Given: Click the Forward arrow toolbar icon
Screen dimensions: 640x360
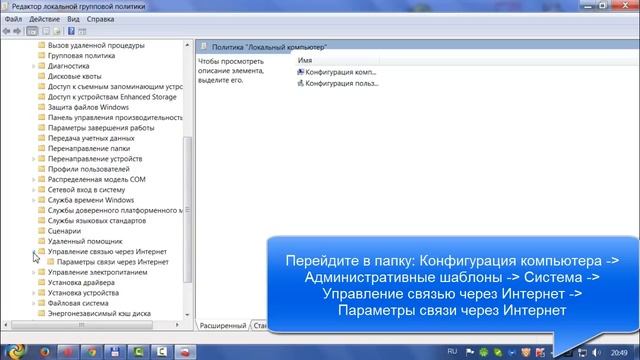Looking at the screenshot, I should 17,31.
